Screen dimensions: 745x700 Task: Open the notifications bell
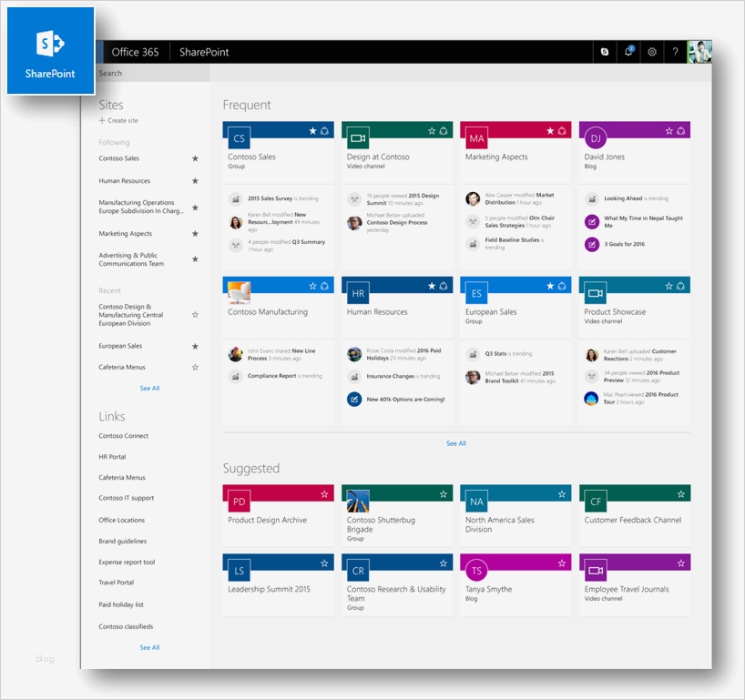tap(628, 51)
